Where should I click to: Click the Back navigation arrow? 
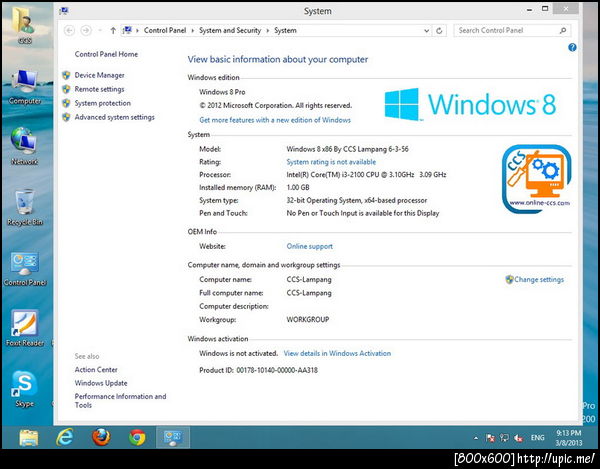click(x=69, y=31)
